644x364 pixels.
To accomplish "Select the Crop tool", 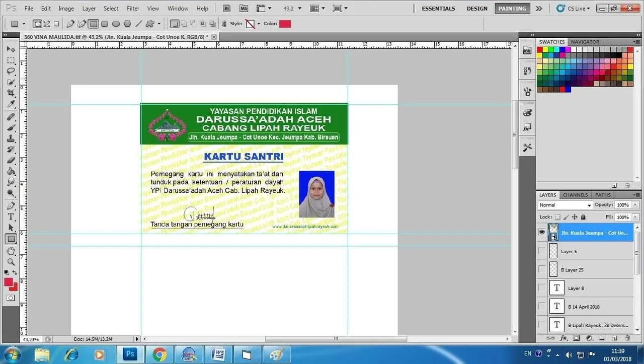I will (x=11, y=93).
